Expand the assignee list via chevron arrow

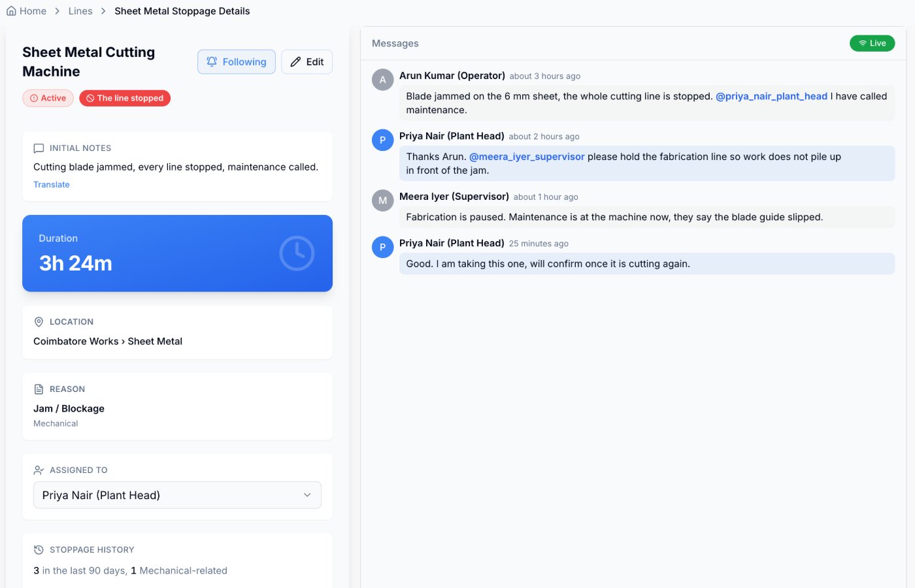[307, 495]
